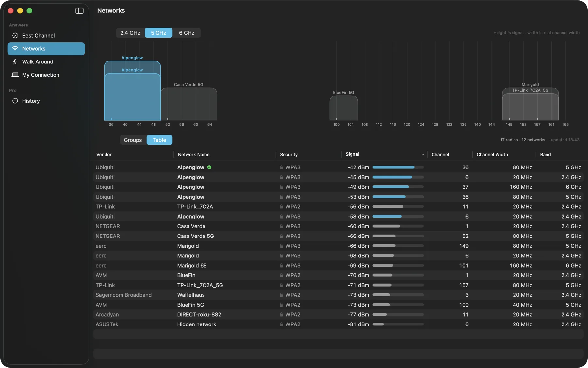
Task: Sort by Signal column chevron
Action: (423, 154)
